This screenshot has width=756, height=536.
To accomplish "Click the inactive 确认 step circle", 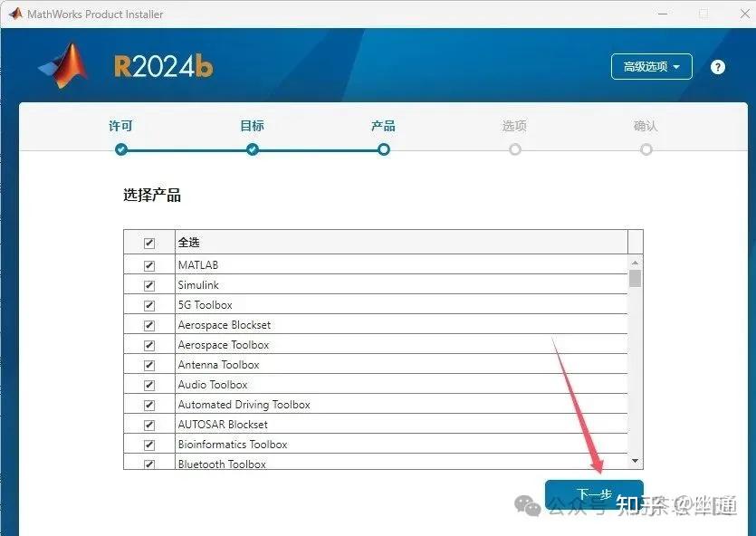I will click(646, 149).
